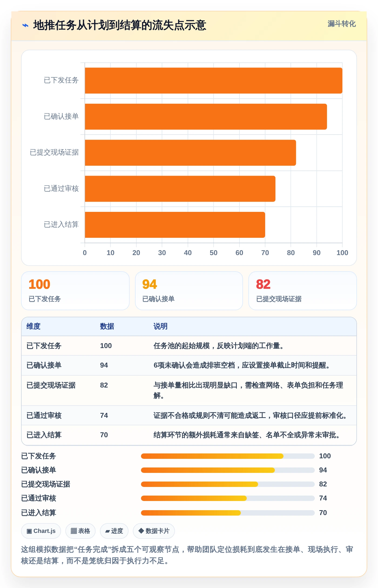Click the 维度 column header
378x588 pixels.
point(33,326)
